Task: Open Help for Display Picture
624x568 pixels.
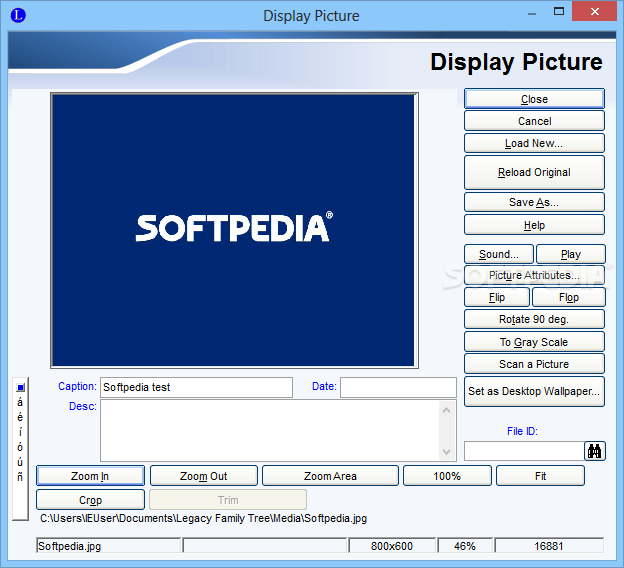Action: [534, 225]
